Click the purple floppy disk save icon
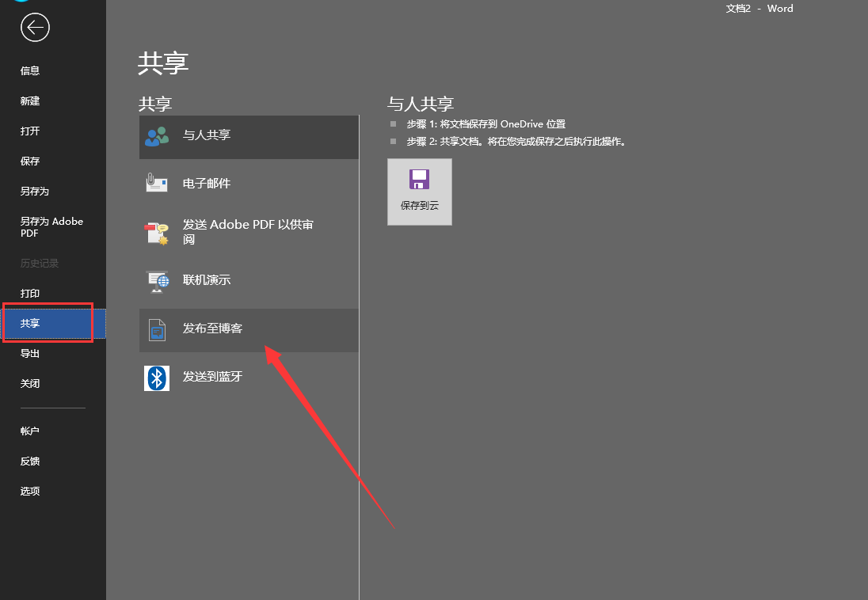This screenshot has height=600, width=868. (x=419, y=180)
